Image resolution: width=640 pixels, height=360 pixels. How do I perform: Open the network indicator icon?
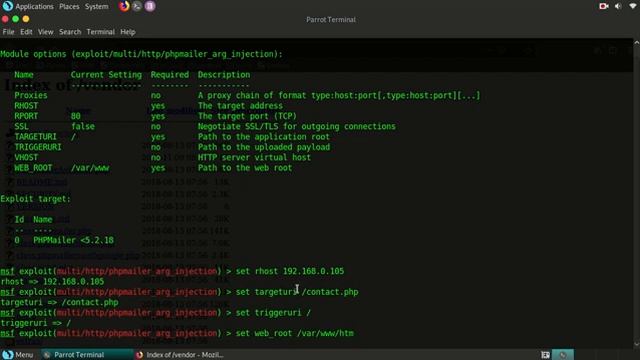633,6
